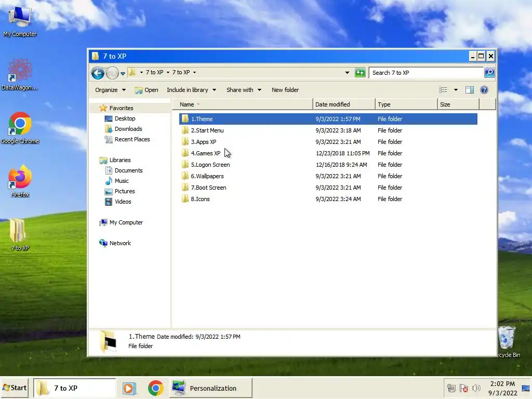This screenshot has width=532, height=399.
Task: Open the address bar history dropdown
Action: point(347,73)
